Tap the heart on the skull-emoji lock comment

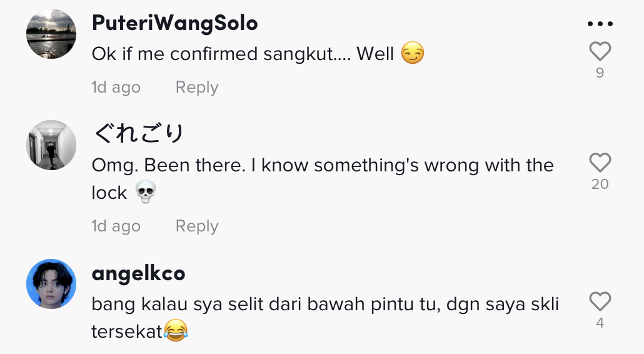pos(600,163)
